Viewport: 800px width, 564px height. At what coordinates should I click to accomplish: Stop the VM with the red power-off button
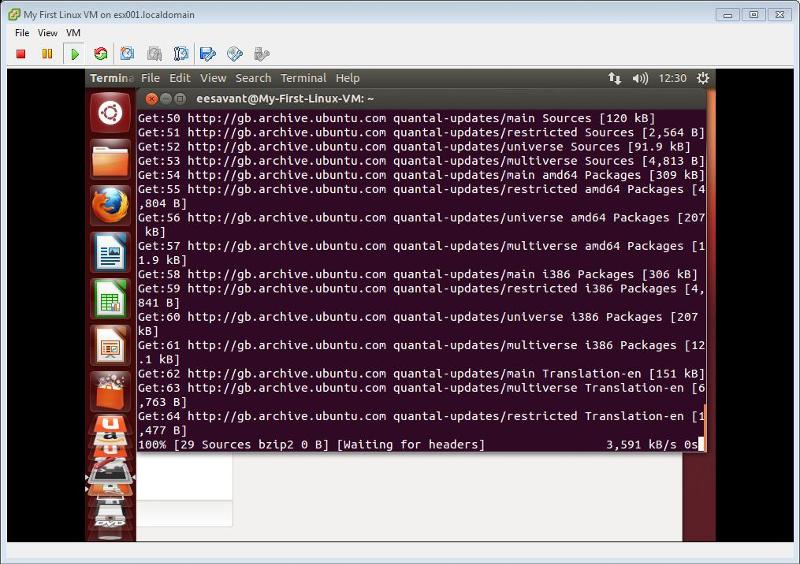coord(21,54)
